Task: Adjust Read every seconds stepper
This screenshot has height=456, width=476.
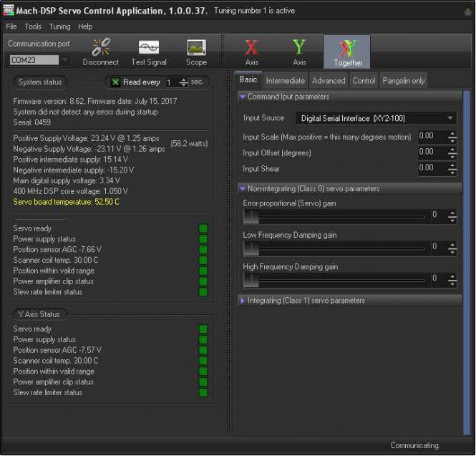Action: (x=184, y=82)
